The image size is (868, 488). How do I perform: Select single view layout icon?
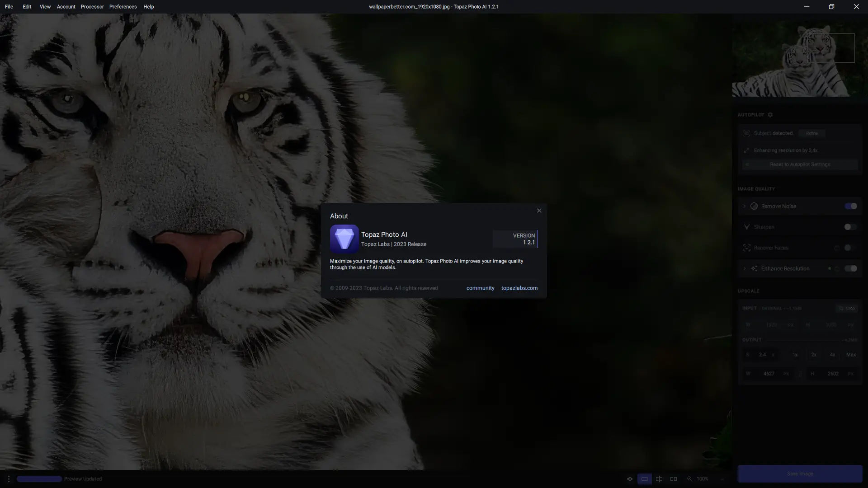pyautogui.click(x=644, y=479)
